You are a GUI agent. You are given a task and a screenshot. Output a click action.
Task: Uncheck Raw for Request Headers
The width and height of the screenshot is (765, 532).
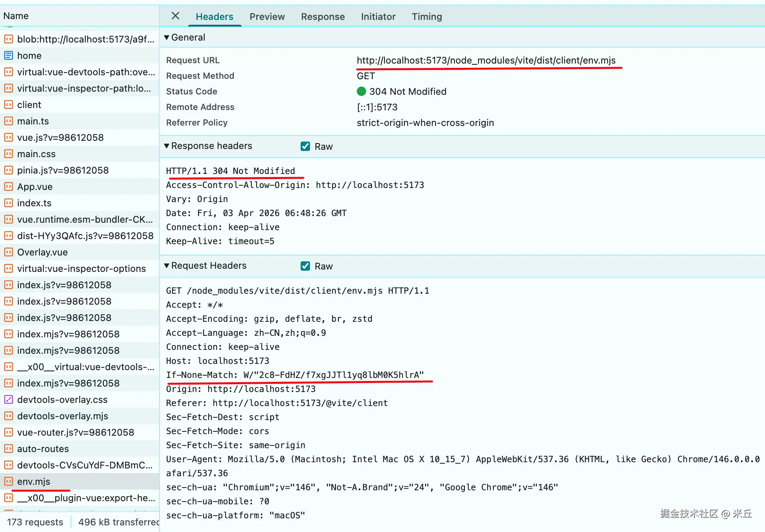[305, 266]
